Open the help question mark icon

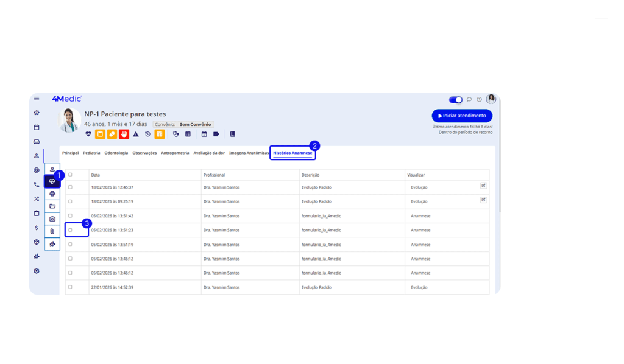(x=479, y=100)
